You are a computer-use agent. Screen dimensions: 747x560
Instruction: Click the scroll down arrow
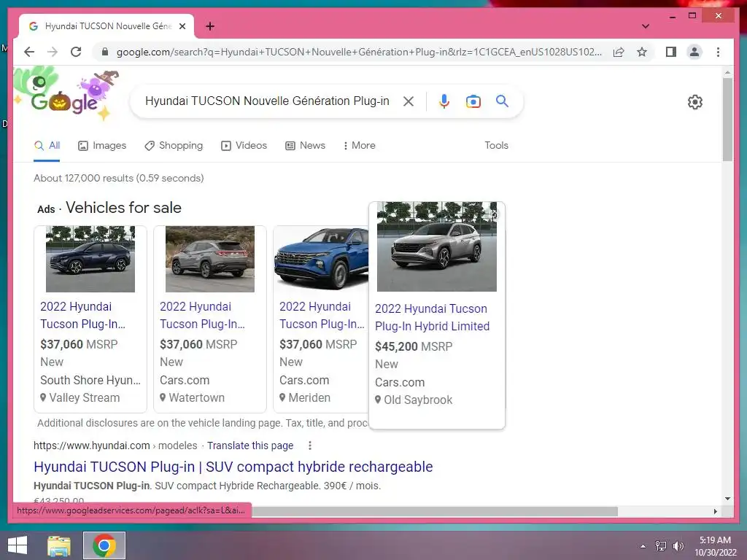pos(727,499)
